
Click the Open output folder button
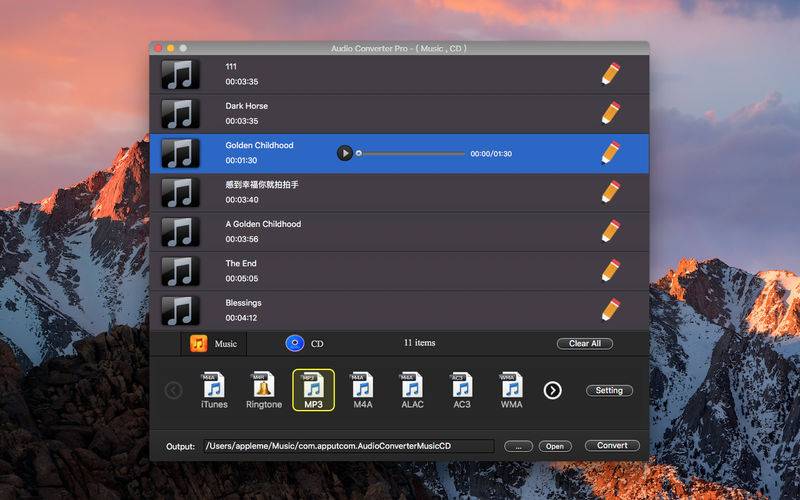(x=555, y=446)
